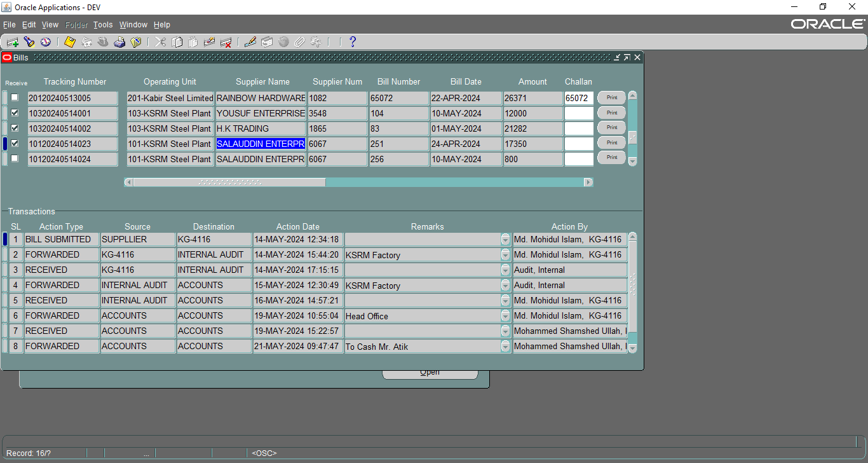Click the Delete Record red X icon
The image size is (868, 463).
coord(226,42)
